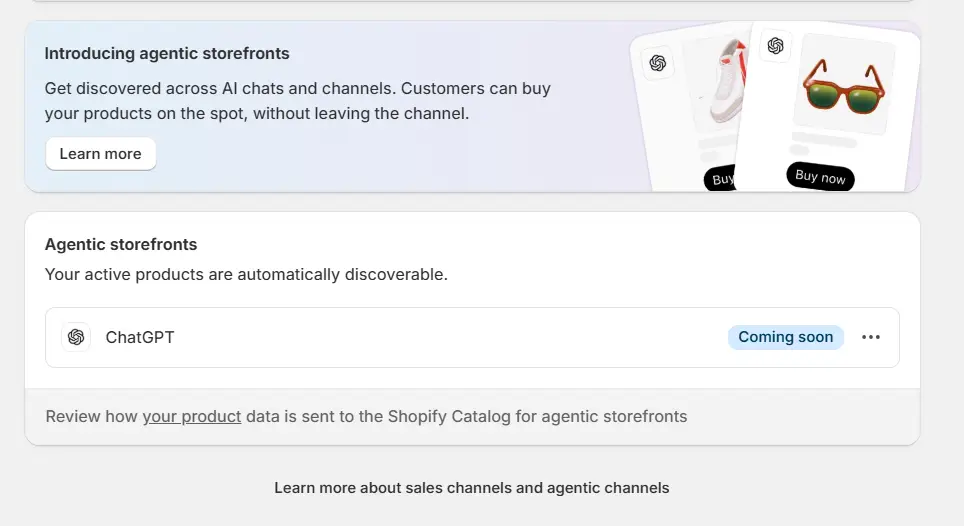Click the OpenAI icon on the sunglasses card
The width and height of the screenshot is (964, 526).
point(775,46)
